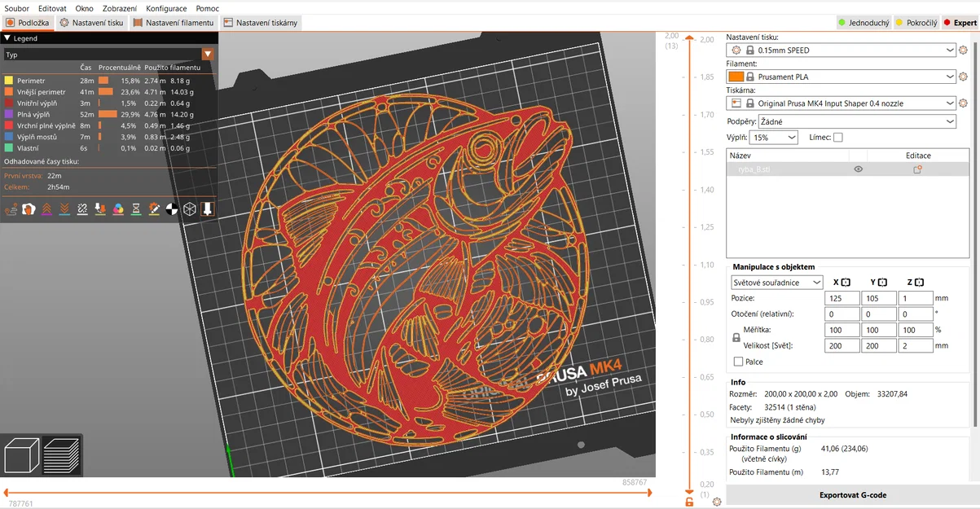This screenshot has width=980, height=509.
Task: Open the Konfigurace menu
Action: (x=166, y=8)
